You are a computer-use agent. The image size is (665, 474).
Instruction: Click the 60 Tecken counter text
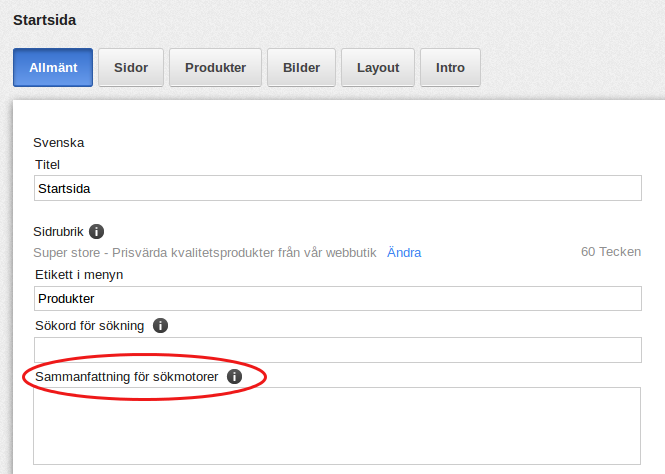(611, 252)
